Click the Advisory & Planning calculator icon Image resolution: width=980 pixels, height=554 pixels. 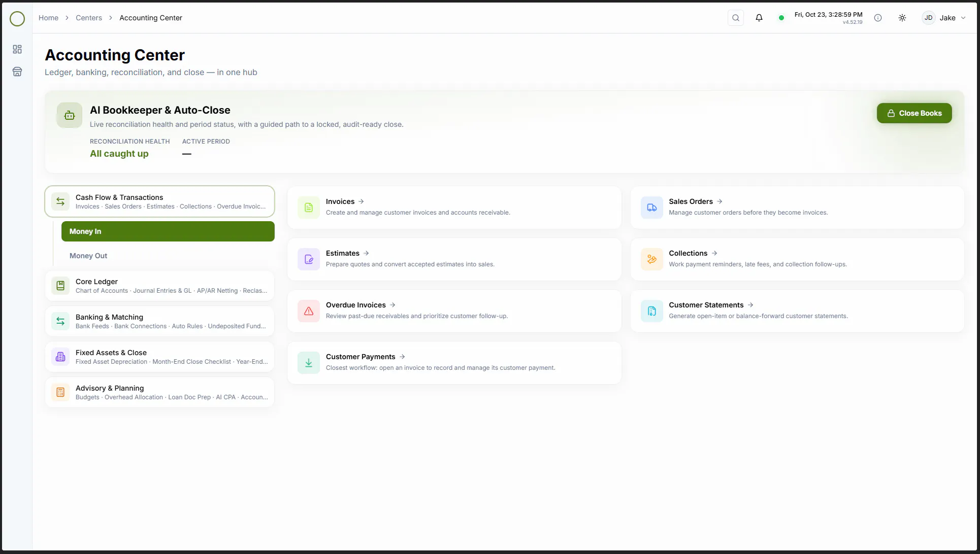tap(60, 392)
